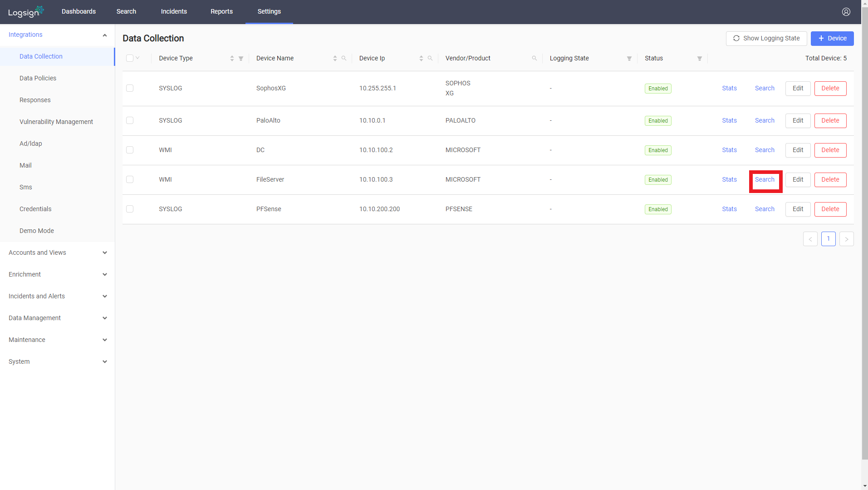The height and width of the screenshot is (490, 868).
Task: Click Show Logging State button
Action: 766,39
